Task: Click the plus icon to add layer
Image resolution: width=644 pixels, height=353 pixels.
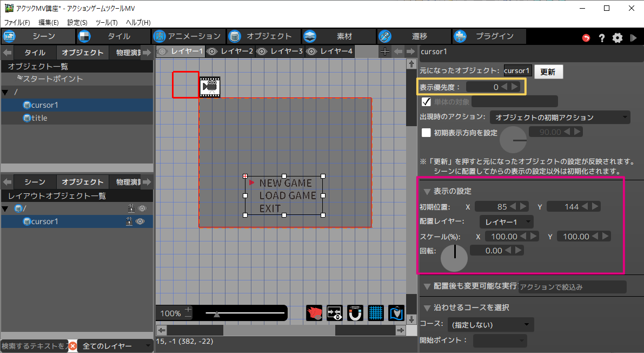Action: pyautogui.click(x=384, y=51)
